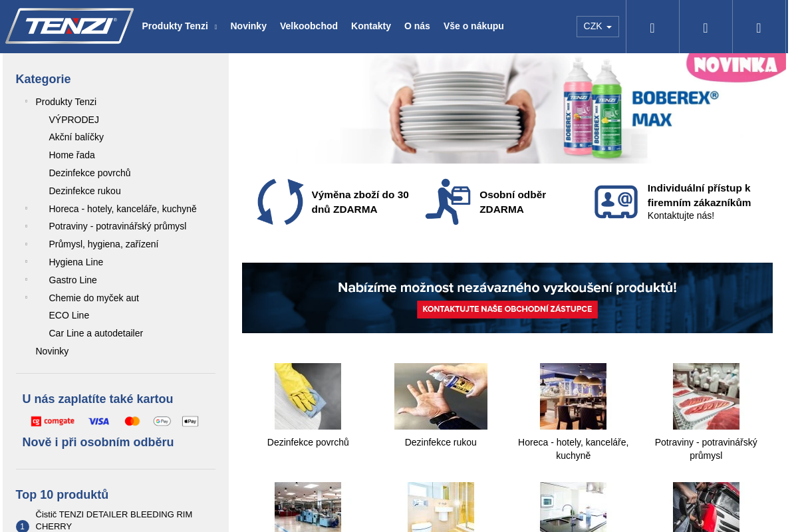Click the business contact card icon
The width and height of the screenshot is (798, 532).
pos(616,201)
